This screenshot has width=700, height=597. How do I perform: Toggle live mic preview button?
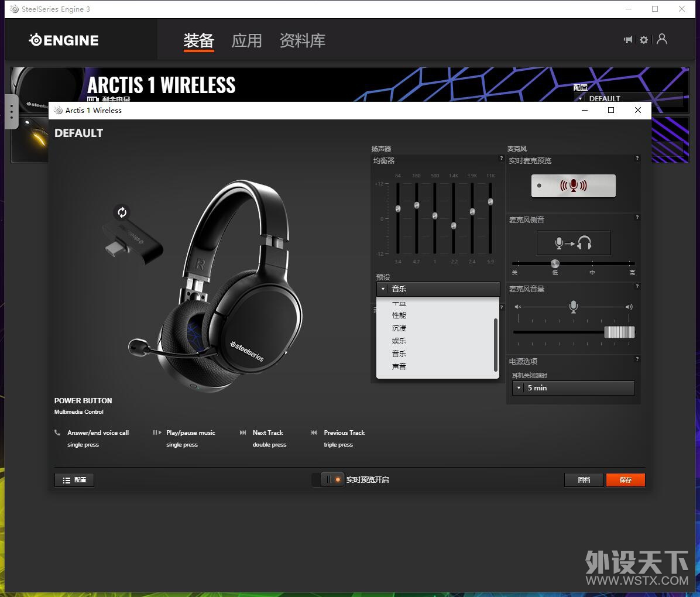[x=573, y=186]
